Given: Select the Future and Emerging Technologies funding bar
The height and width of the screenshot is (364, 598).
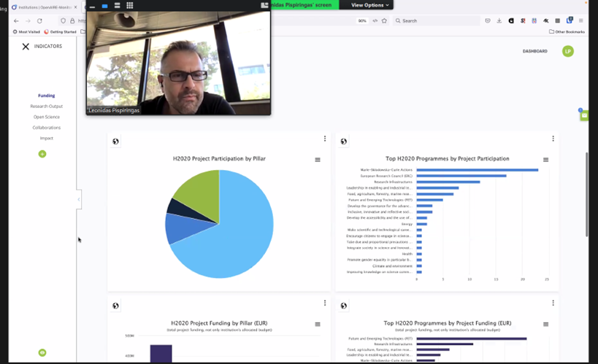Looking at the screenshot, I should (472, 338).
